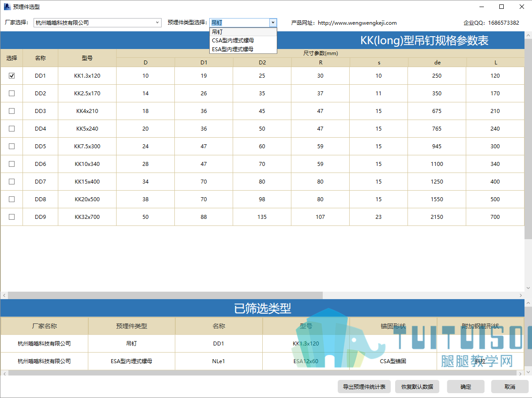
Task: Click the 厂家名称 column header
Action: pyautogui.click(x=44, y=326)
